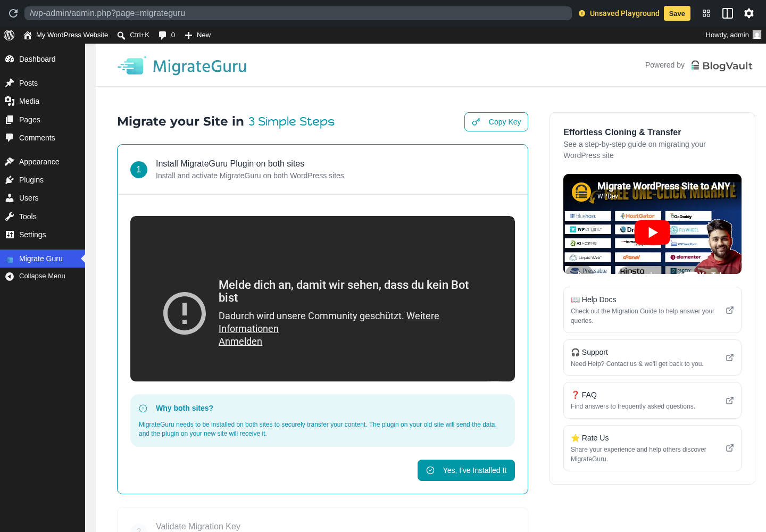Click the Pages icon in sidebar
Viewport: 766px width, 532px height.
click(10, 120)
